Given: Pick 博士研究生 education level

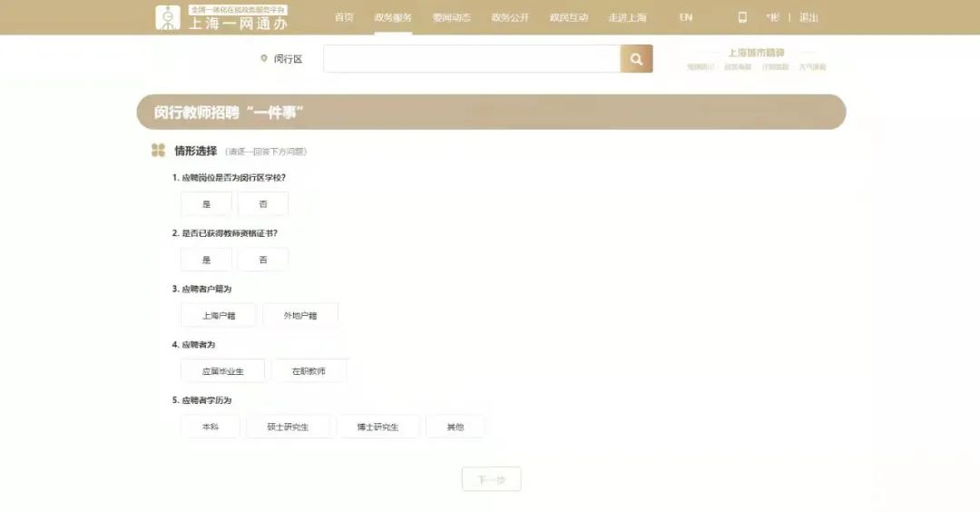Looking at the screenshot, I should 377,427.
